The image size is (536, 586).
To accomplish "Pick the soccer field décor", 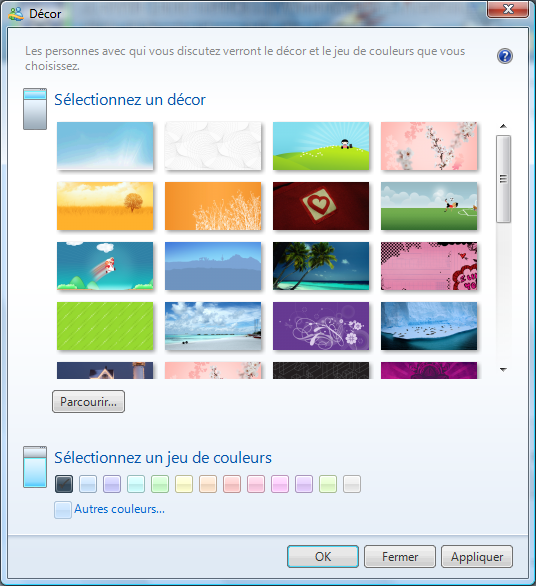I will (x=429, y=206).
